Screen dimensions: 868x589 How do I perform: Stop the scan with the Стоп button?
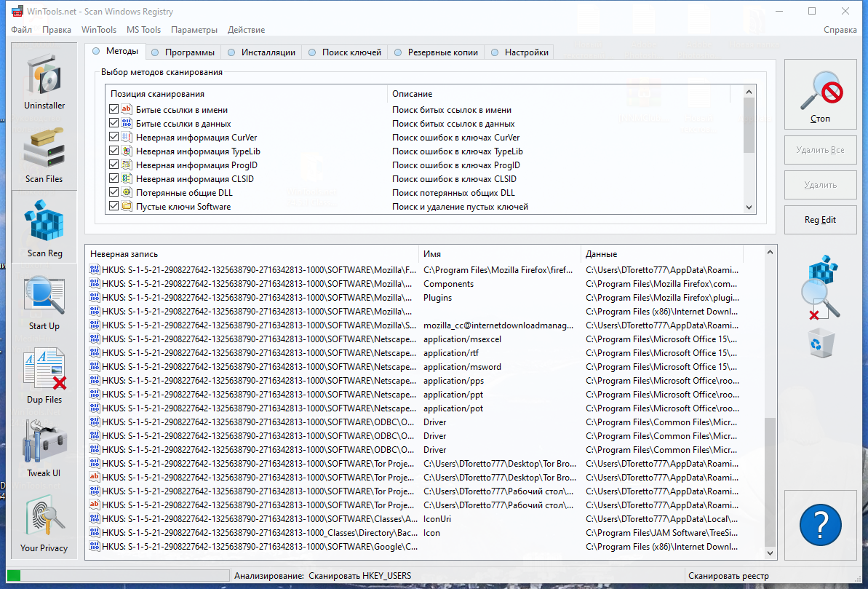(821, 95)
